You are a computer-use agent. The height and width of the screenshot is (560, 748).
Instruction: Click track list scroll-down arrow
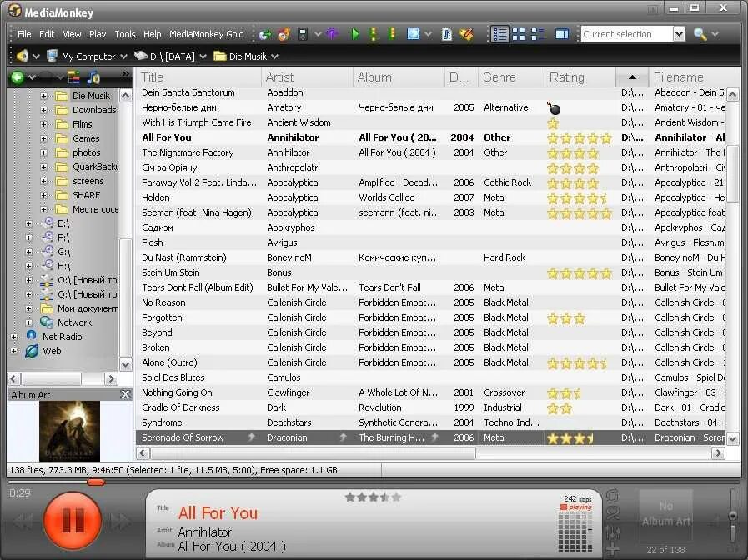733,438
